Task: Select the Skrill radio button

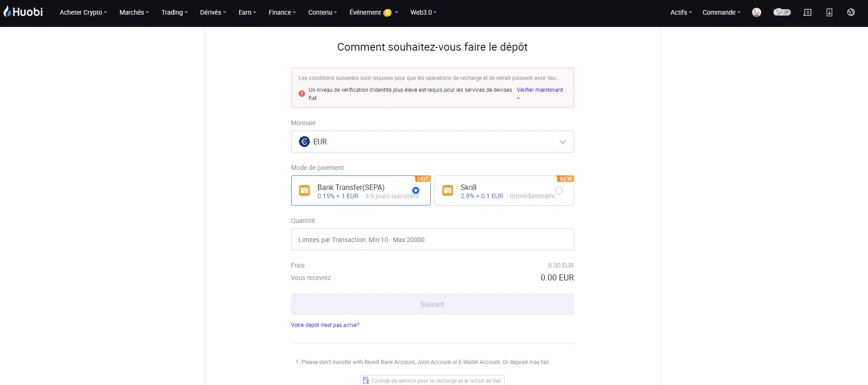Action: pos(559,190)
